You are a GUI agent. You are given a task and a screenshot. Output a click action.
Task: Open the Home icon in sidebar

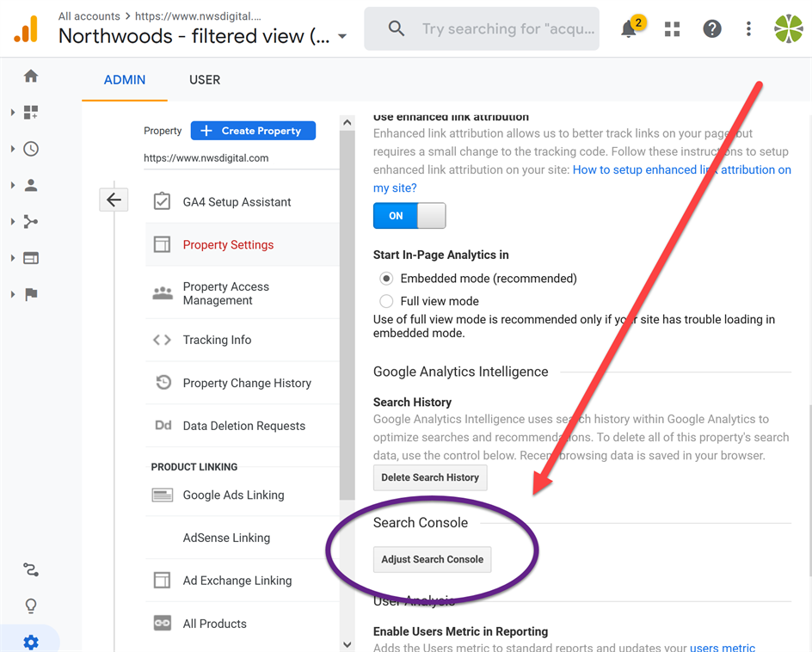31,77
